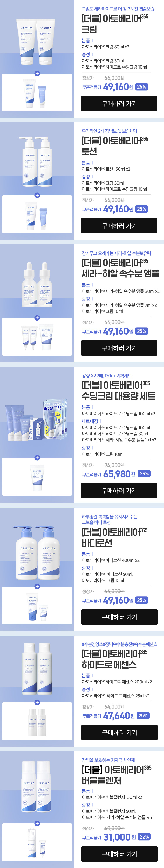Click the 29% discount badge on soothing set

click(144, 474)
